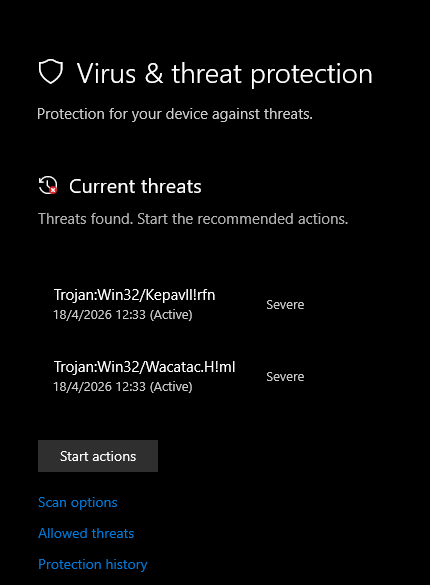Click the 12:33 time on Wacatac threat
Viewport: 430px width, 585px height.
coord(131,387)
